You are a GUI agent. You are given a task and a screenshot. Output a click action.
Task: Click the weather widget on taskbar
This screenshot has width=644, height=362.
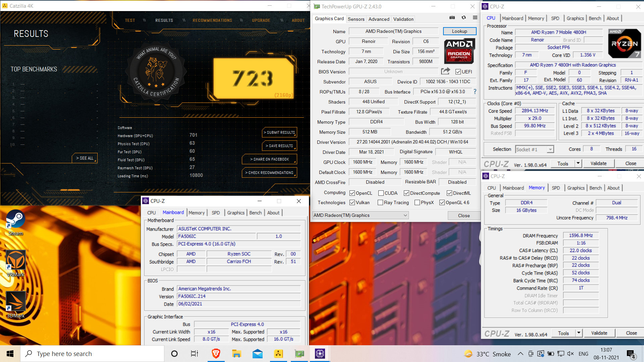coord(487,354)
